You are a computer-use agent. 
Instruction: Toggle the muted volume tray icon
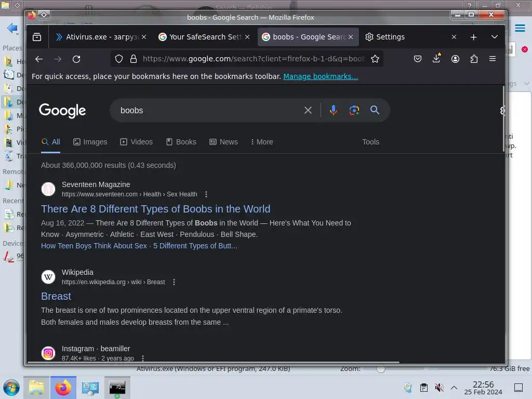coord(439,388)
